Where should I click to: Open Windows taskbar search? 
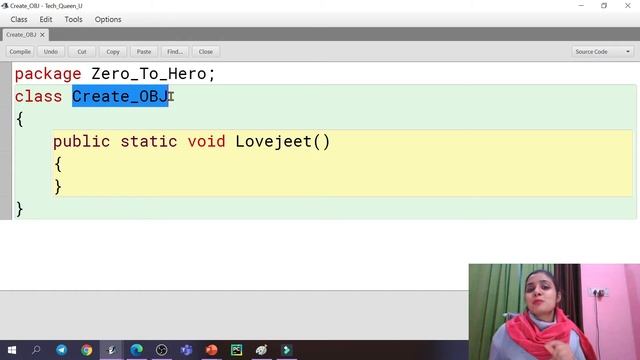36,350
